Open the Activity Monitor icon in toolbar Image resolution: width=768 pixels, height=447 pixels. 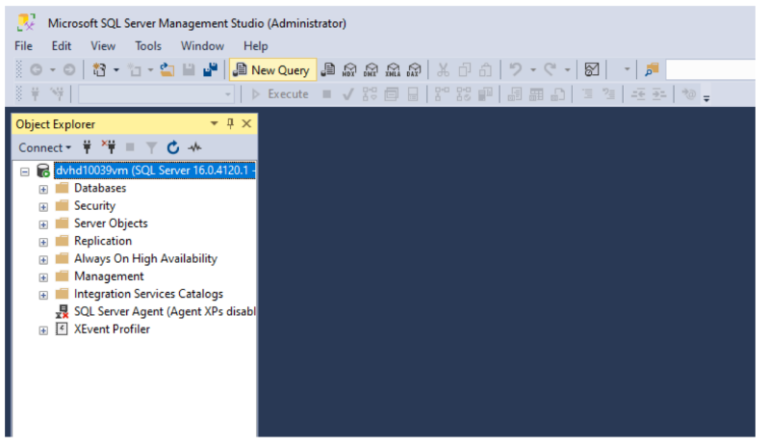coord(592,70)
